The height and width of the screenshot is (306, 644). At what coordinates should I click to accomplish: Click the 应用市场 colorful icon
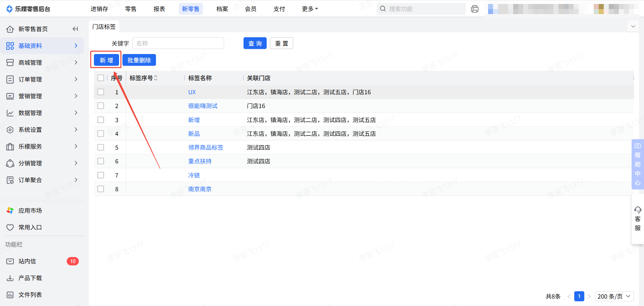tap(10, 210)
